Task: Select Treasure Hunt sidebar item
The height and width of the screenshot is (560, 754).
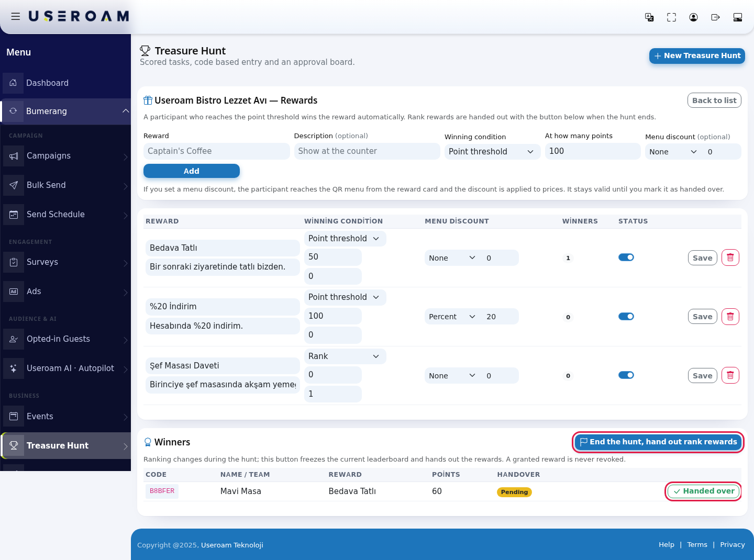Action: click(x=65, y=446)
